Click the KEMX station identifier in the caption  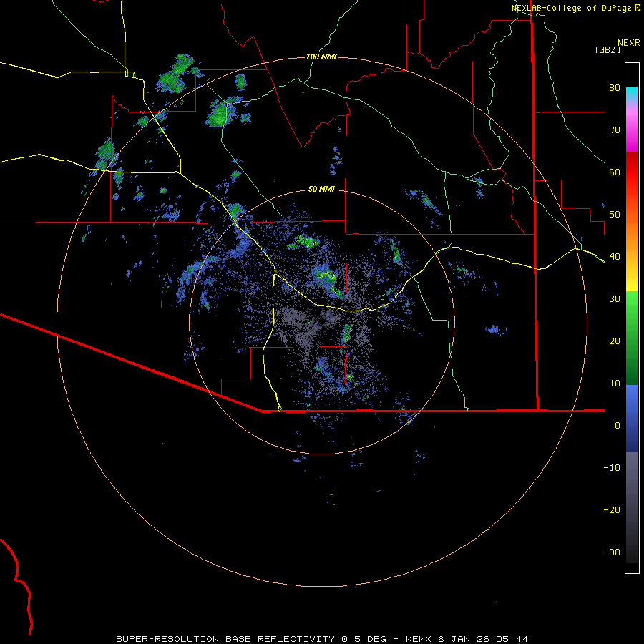click(x=420, y=639)
